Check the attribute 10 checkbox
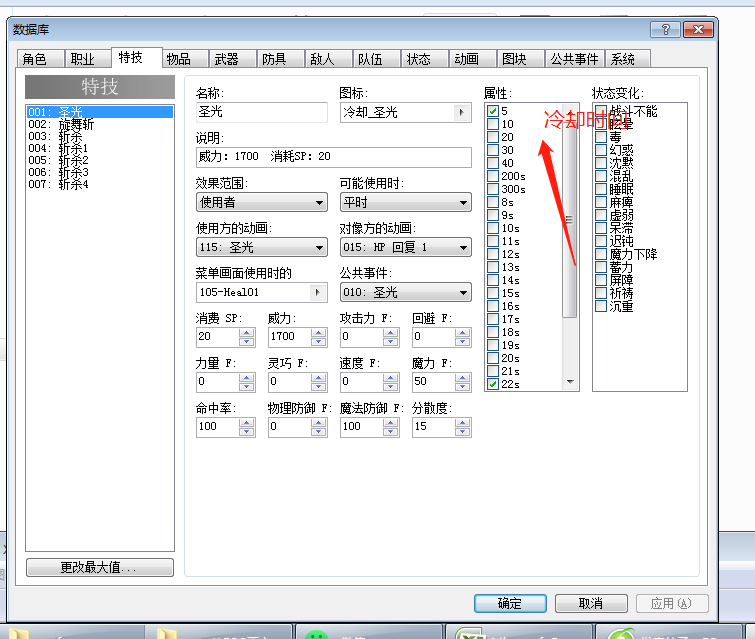Image resolution: width=755 pixels, height=639 pixels. pyautogui.click(x=493, y=124)
